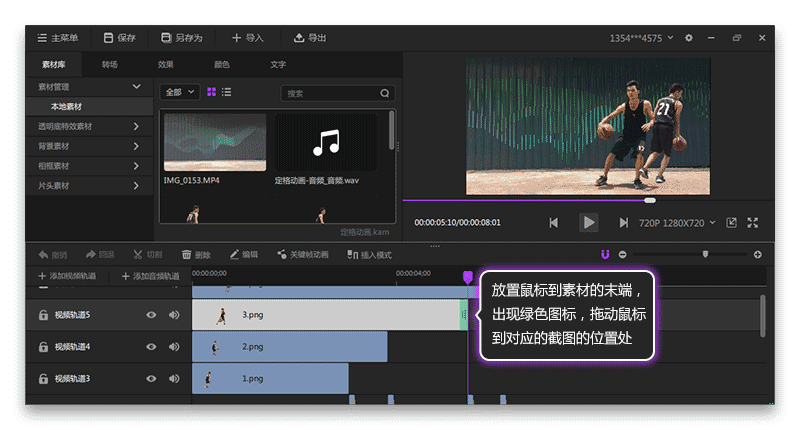
Task: Click the pop-out preview window icon
Action: click(x=731, y=223)
